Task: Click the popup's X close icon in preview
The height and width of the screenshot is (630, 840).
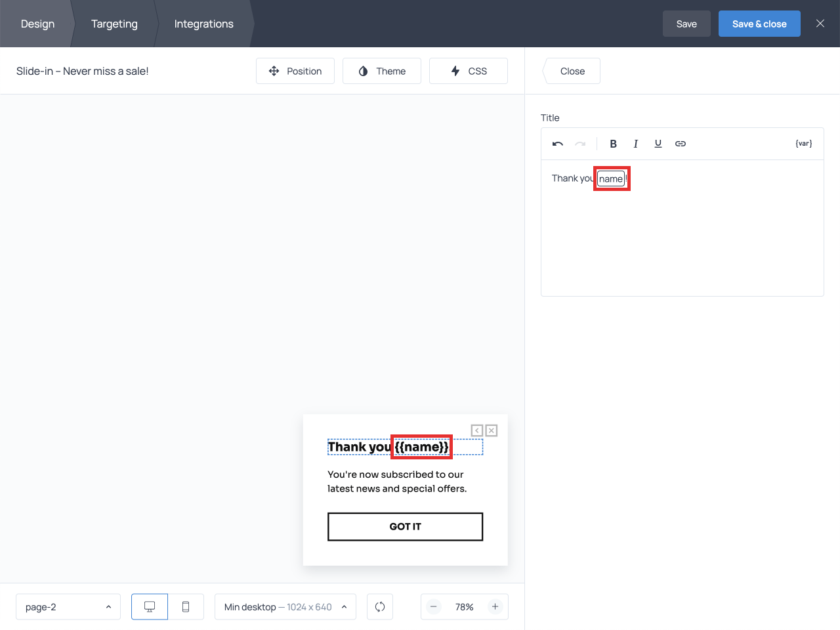Action: (x=491, y=430)
